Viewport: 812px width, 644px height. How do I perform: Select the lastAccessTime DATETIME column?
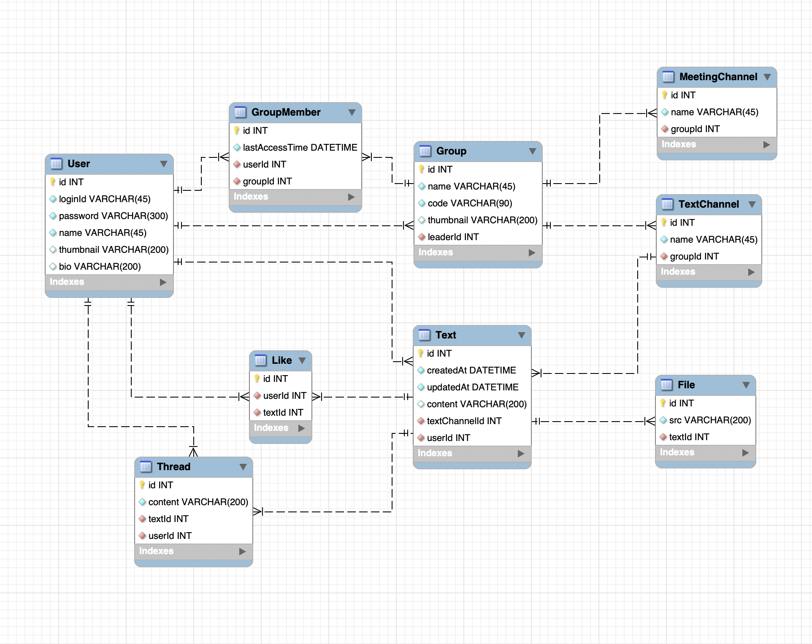coord(300,147)
